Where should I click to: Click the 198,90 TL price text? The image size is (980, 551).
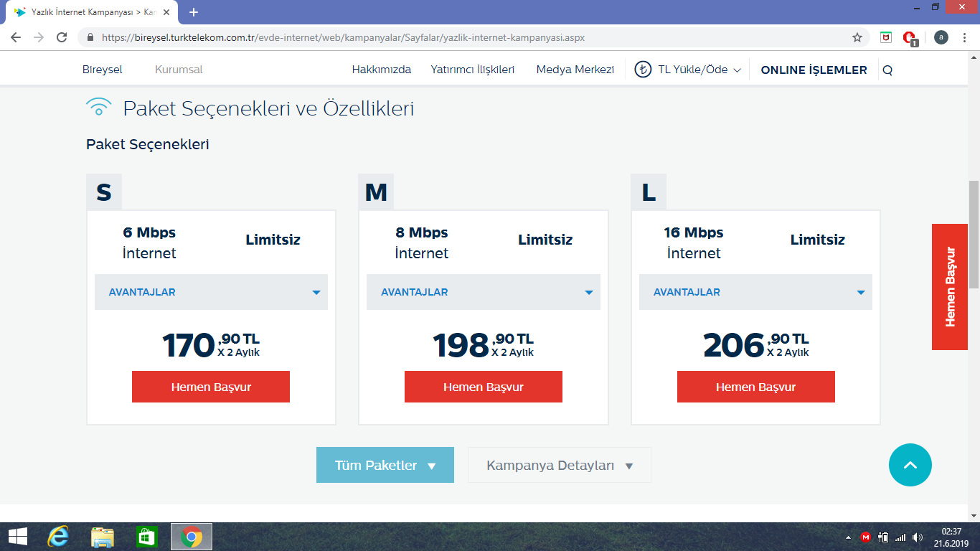point(484,345)
